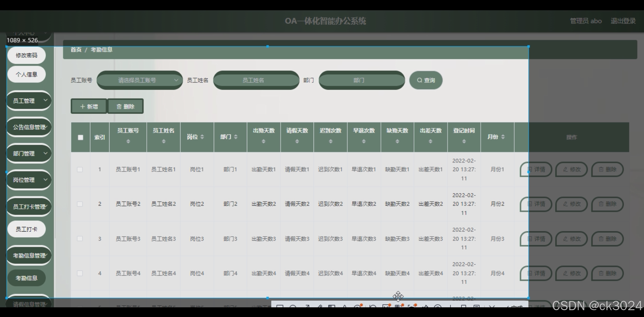Screen dimensions: 644x317
Task: Click inside the 员工姓名 input field
Action: click(256, 80)
